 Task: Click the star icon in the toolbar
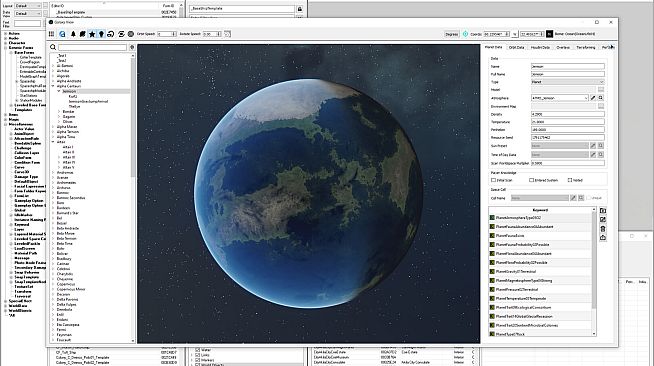[92, 34]
